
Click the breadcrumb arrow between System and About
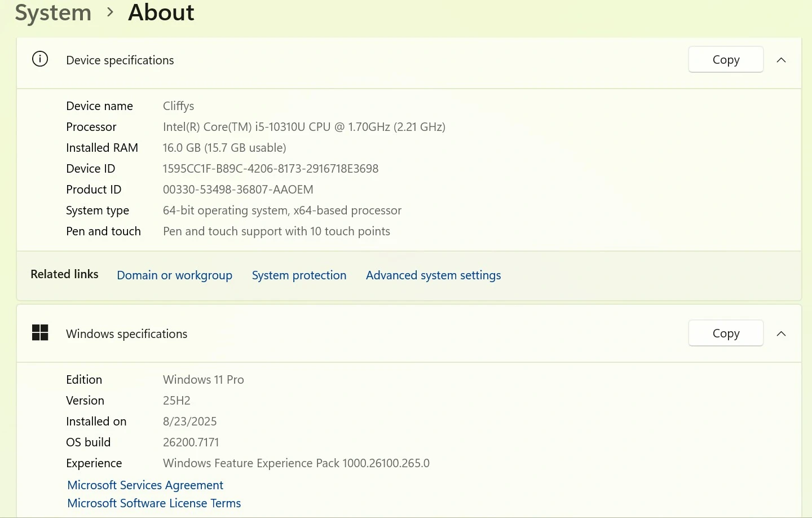click(110, 12)
